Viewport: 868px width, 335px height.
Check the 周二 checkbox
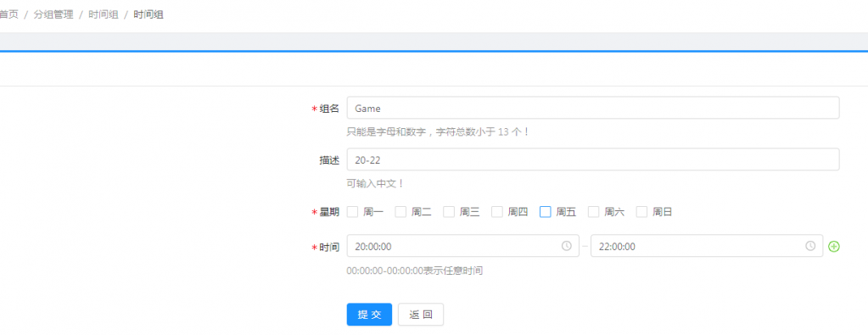400,211
